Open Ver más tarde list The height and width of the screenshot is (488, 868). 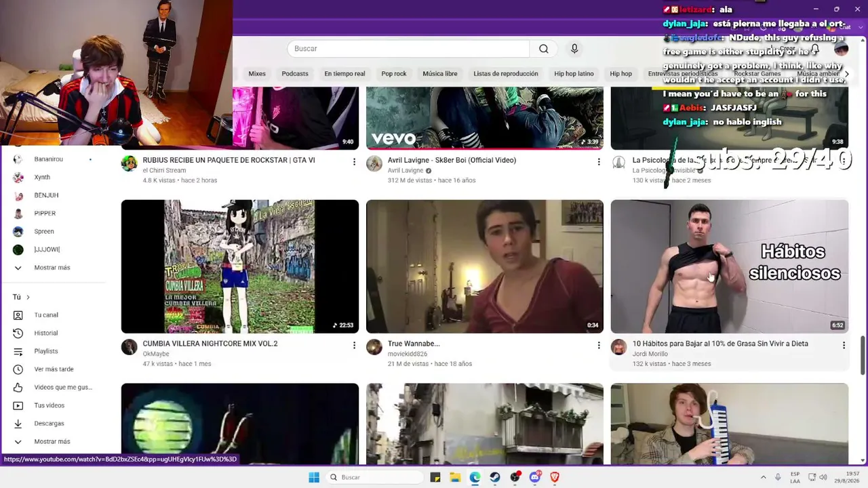click(x=54, y=369)
